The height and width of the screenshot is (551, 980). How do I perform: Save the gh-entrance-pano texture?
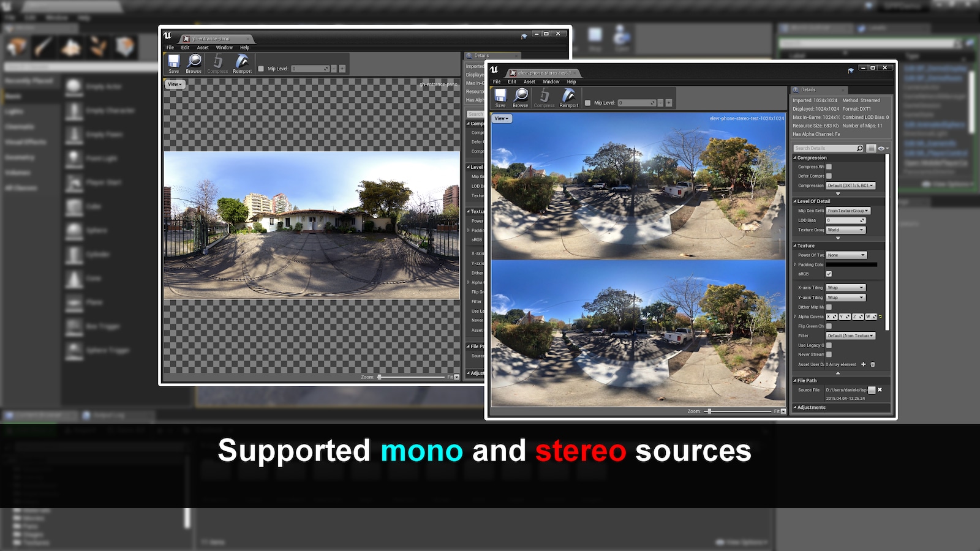(x=173, y=62)
